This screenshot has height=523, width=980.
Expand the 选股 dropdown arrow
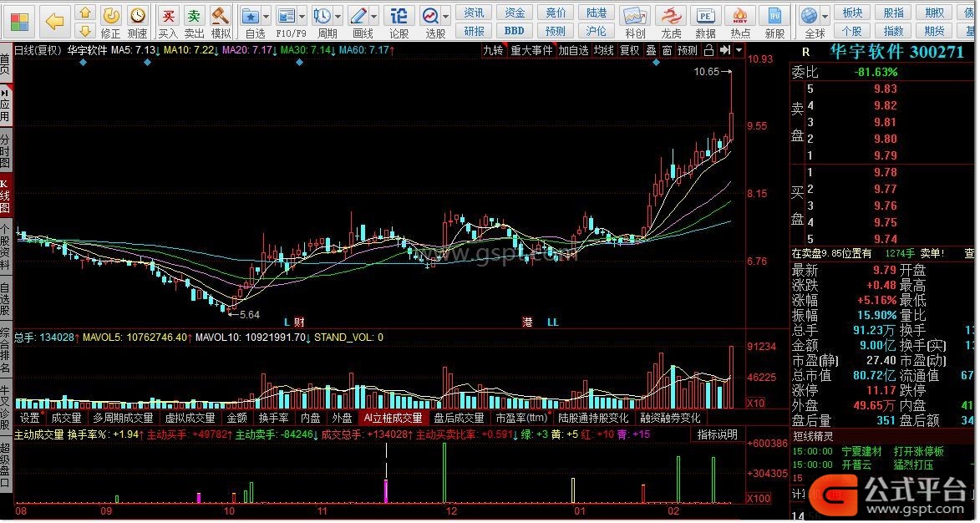(445, 16)
